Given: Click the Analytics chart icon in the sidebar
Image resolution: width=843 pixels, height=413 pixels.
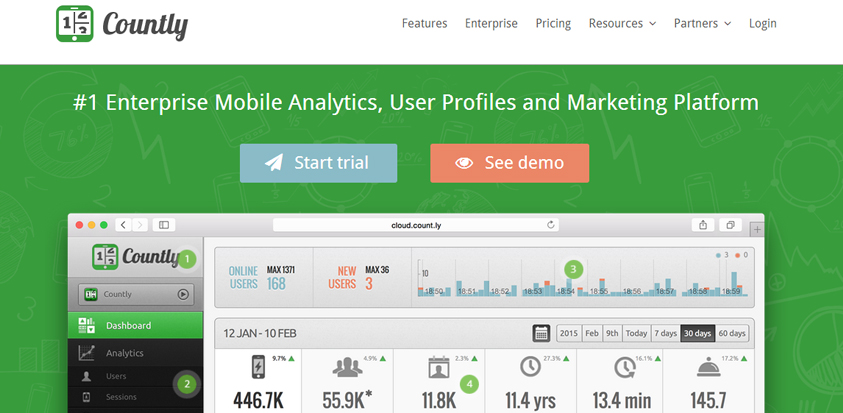Looking at the screenshot, I should 87,353.
